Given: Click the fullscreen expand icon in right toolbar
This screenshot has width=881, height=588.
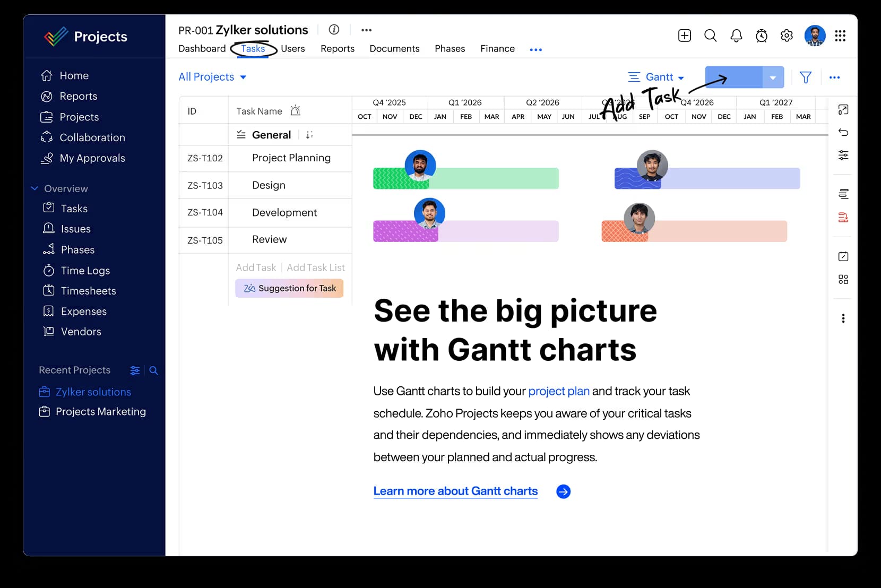Looking at the screenshot, I should coord(843,110).
